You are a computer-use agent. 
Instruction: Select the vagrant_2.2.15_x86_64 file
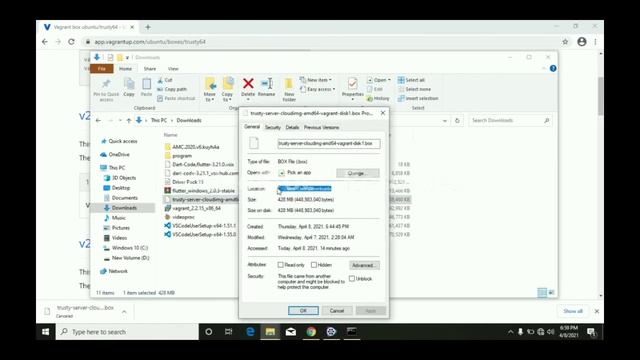pyautogui.click(x=193, y=208)
